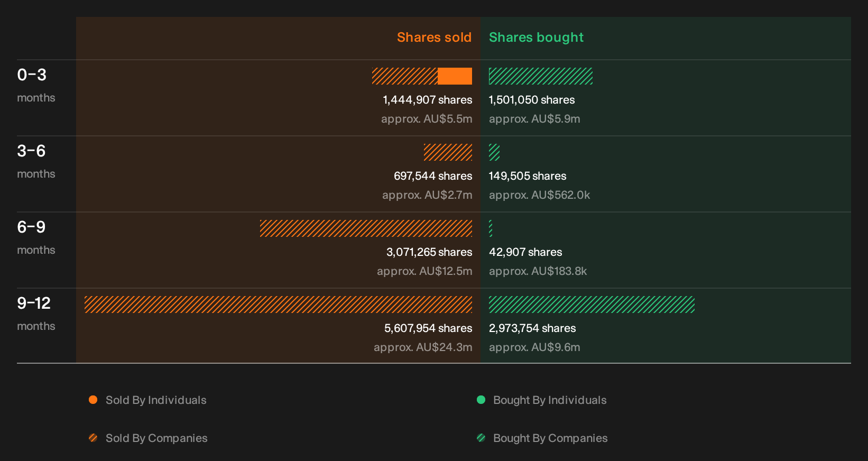The height and width of the screenshot is (461, 868).
Task: Click the 2,973,754 shares bought value
Action: [532, 328]
